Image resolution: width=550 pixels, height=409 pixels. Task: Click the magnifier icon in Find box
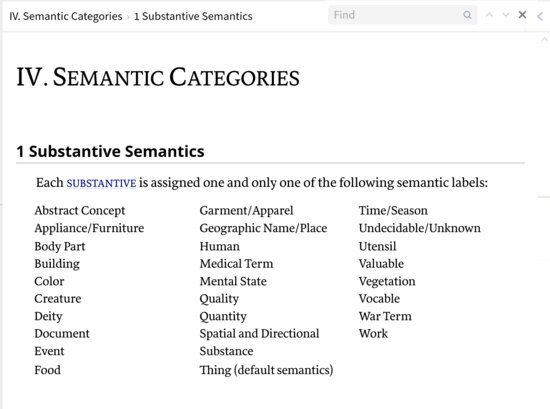(467, 15)
